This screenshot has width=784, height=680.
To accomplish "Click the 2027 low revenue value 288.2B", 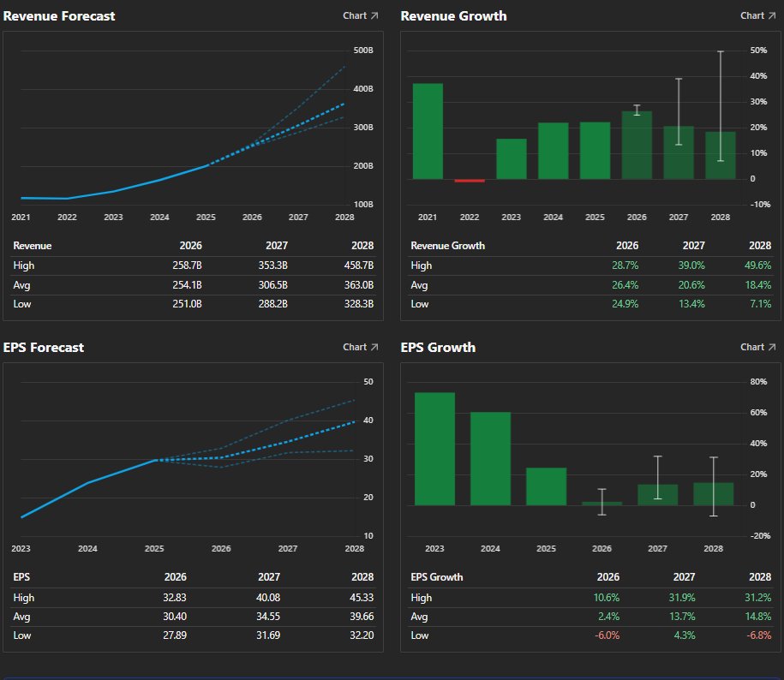I will click(x=273, y=304).
